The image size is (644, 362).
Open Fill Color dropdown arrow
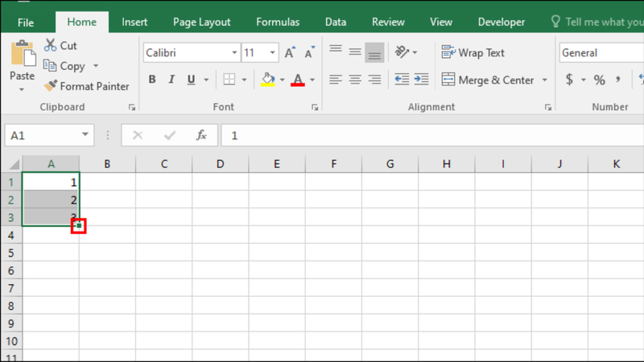(x=283, y=80)
